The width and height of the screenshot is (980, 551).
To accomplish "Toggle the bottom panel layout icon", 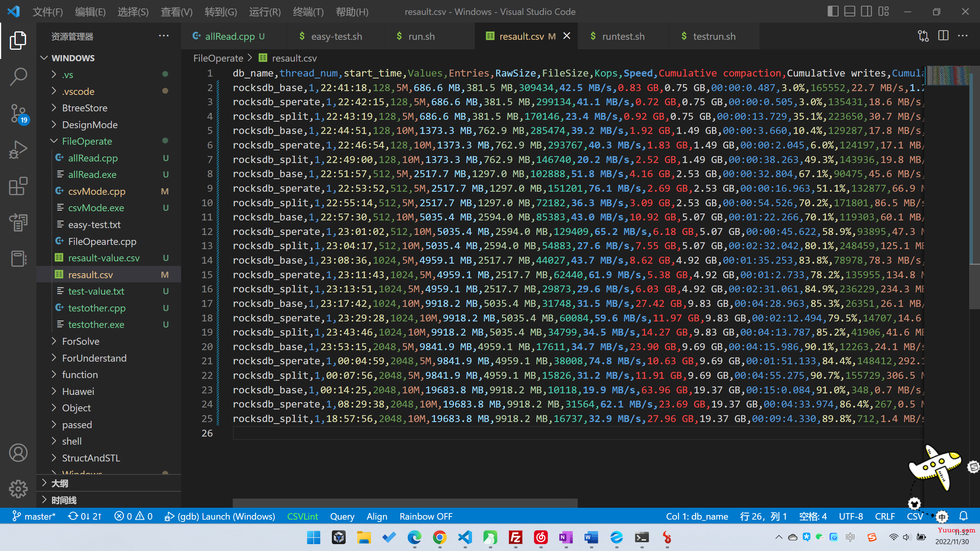I will click(x=850, y=11).
